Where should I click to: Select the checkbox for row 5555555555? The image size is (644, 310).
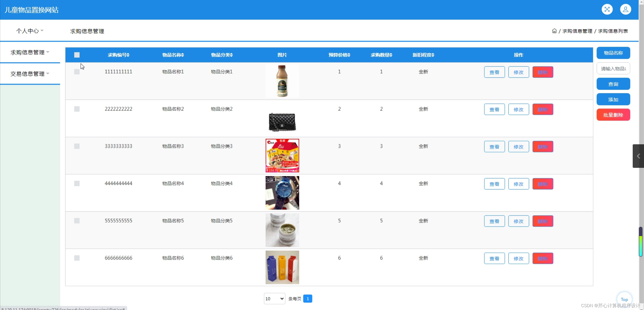[77, 221]
